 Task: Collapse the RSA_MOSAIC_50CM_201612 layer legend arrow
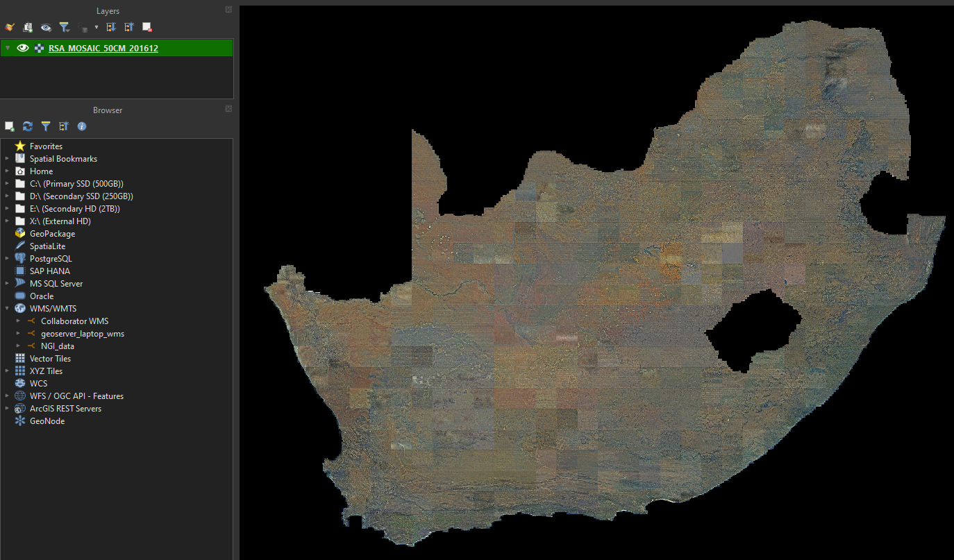(x=7, y=48)
